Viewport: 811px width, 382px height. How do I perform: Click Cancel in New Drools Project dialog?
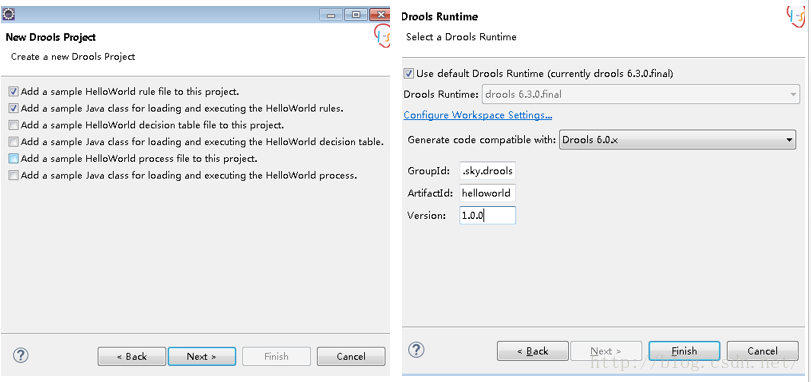(351, 356)
